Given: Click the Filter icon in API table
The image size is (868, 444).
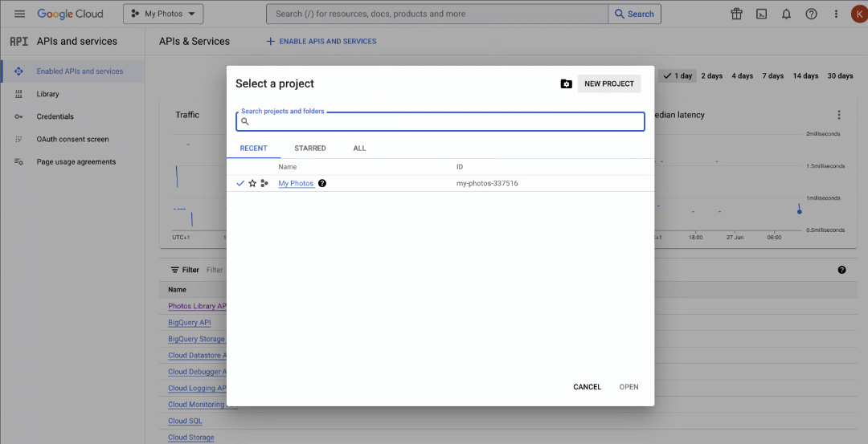Looking at the screenshot, I should pos(175,270).
